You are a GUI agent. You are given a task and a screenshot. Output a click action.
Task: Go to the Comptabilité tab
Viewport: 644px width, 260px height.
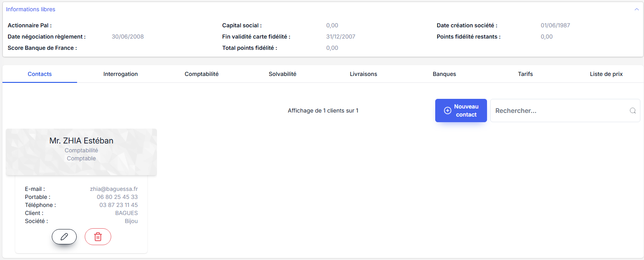click(x=202, y=74)
